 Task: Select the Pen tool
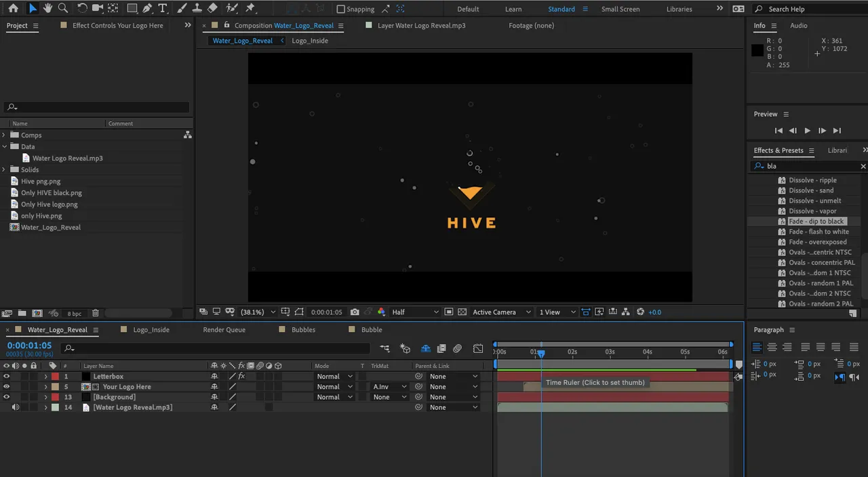[147, 8]
